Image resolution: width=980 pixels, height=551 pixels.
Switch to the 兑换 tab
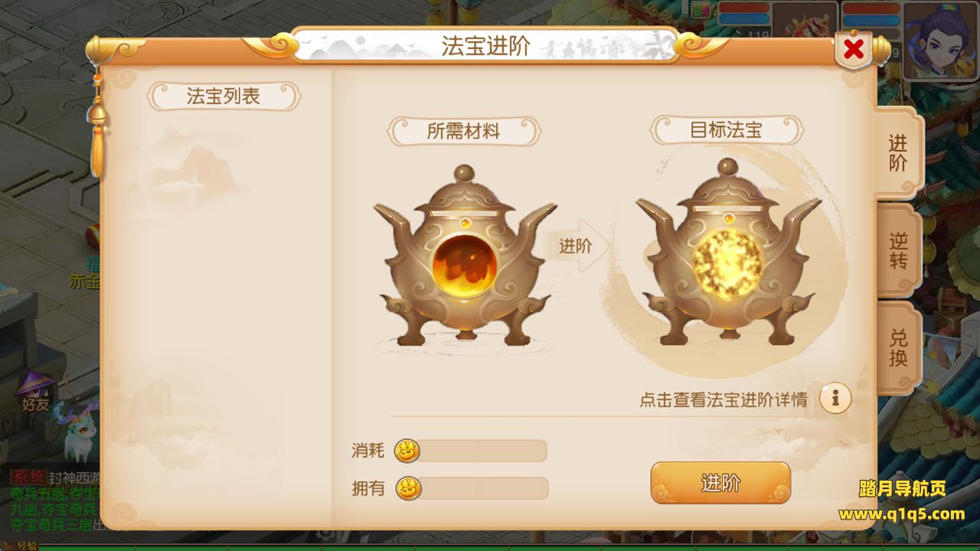coord(899,348)
